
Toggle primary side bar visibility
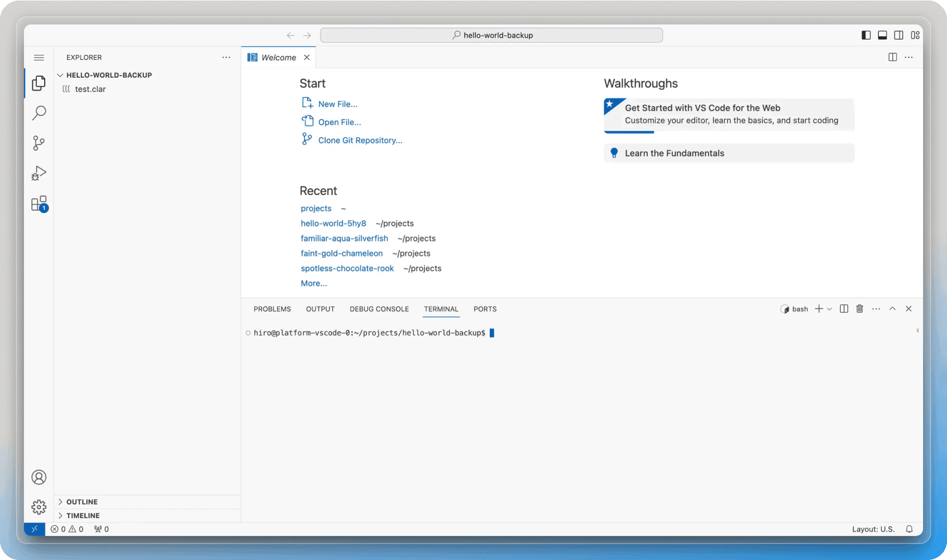pyautogui.click(x=866, y=35)
